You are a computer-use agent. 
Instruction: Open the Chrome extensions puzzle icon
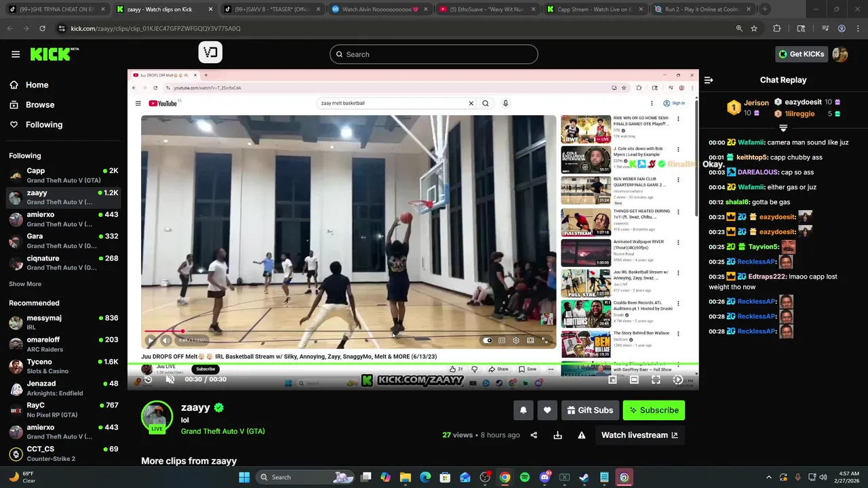(777, 28)
